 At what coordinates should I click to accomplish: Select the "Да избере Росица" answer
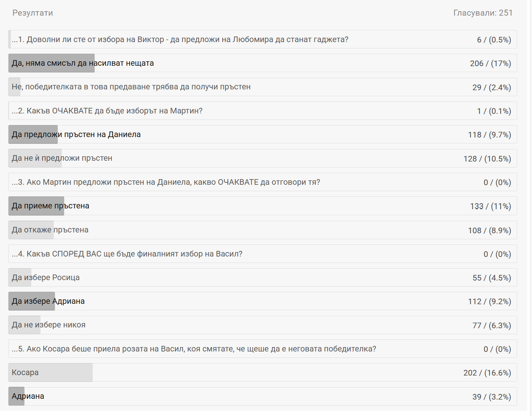click(46, 278)
